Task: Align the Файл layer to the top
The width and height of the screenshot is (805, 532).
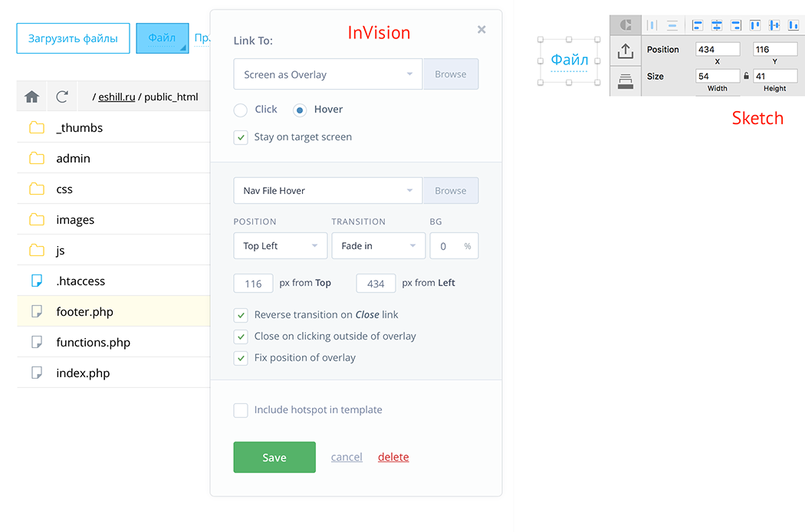Action: coord(755,25)
